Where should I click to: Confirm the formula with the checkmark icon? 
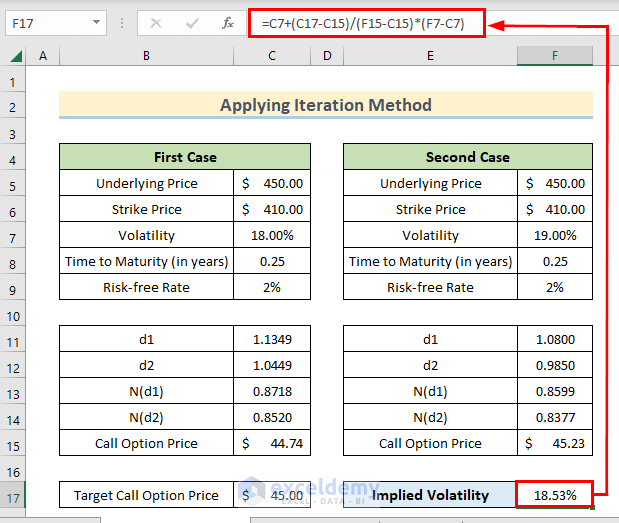click(190, 22)
